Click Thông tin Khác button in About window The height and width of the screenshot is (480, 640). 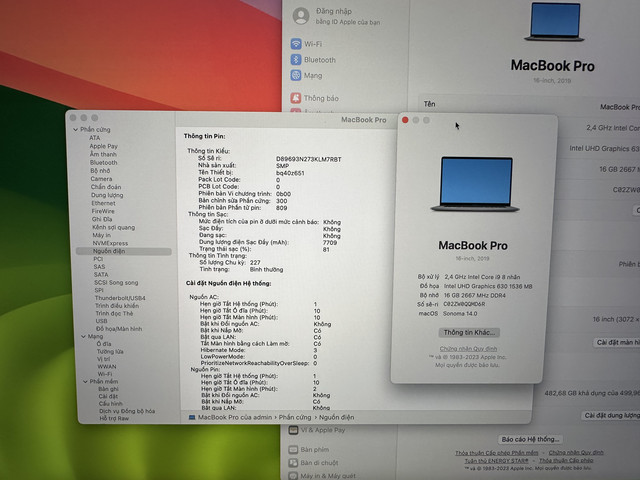click(x=469, y=332)
